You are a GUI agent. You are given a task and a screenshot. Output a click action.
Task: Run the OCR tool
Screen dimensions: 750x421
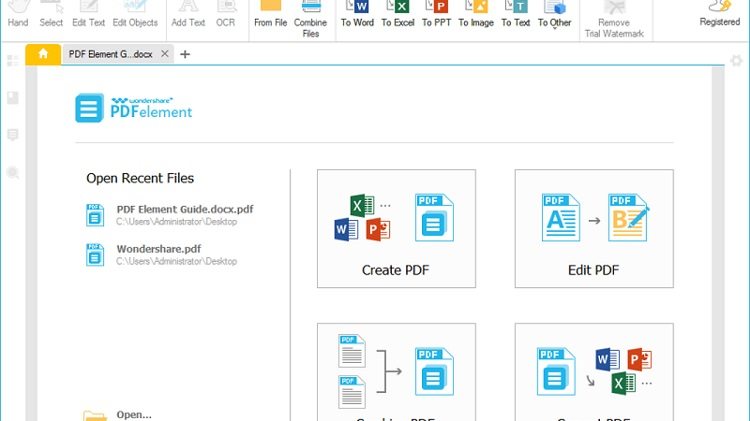(x=225, y=14)
